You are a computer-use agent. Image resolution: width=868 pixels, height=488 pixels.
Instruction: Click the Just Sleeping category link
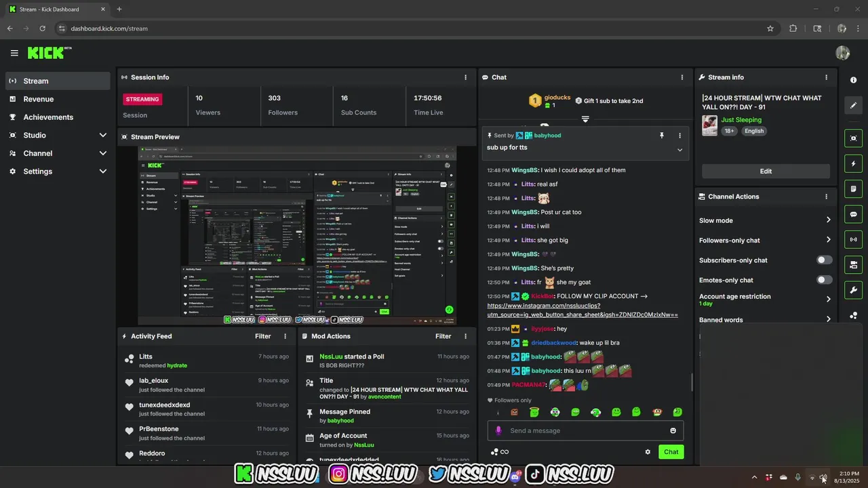click(x=741, y=120)
